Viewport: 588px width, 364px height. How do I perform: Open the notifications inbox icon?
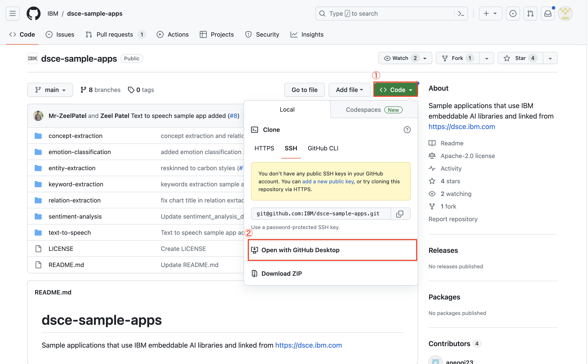tap(547, 14)
